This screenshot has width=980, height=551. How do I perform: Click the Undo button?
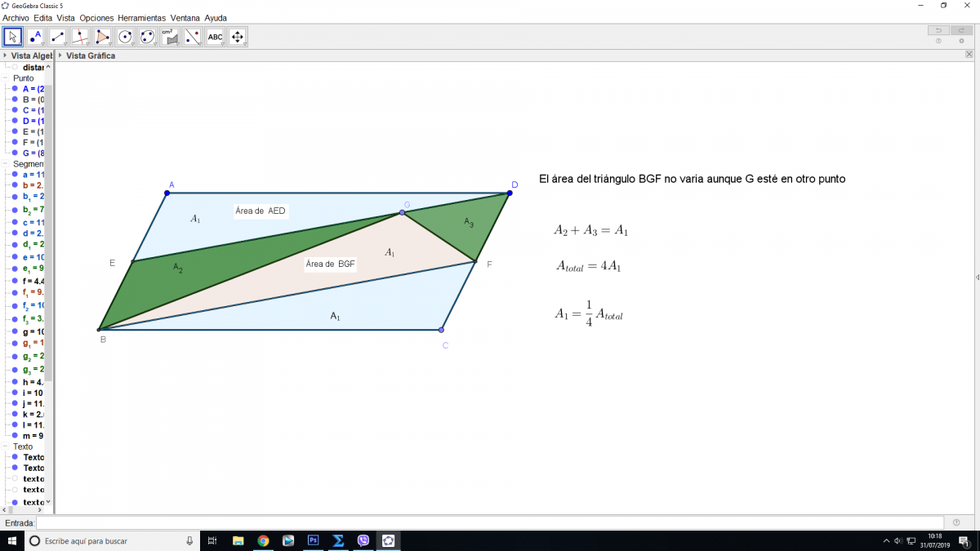tap(938, 30)
